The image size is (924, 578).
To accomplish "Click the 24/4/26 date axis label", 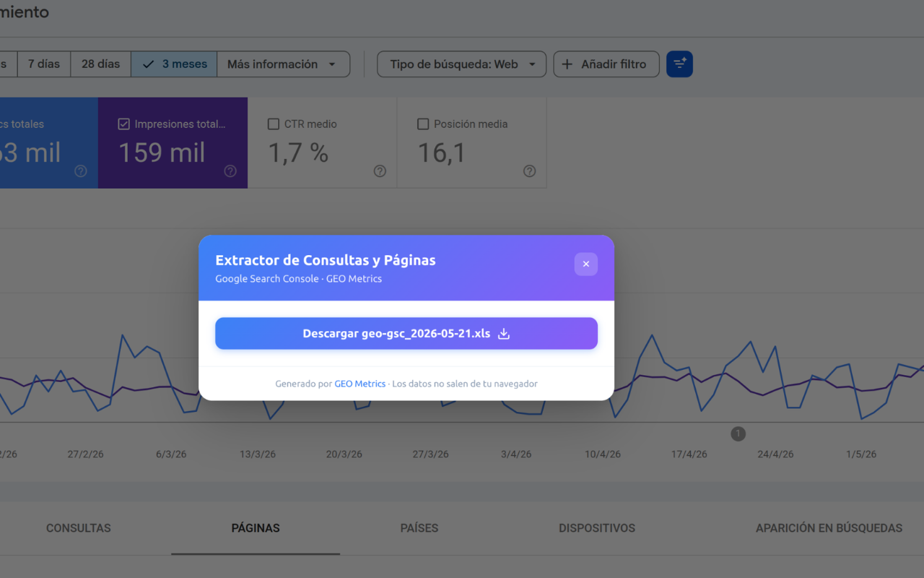I will pos(775,454).
